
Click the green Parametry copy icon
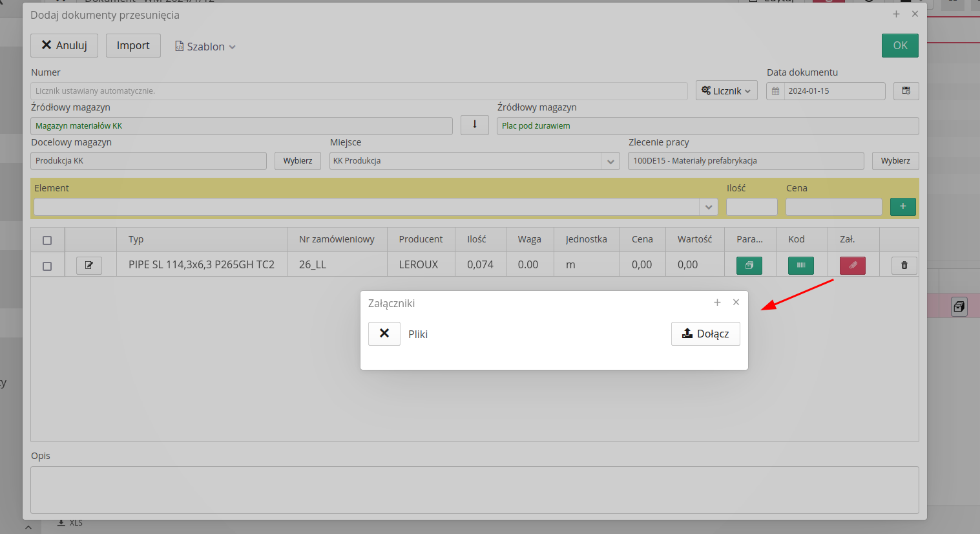click(x=749, y=265)
